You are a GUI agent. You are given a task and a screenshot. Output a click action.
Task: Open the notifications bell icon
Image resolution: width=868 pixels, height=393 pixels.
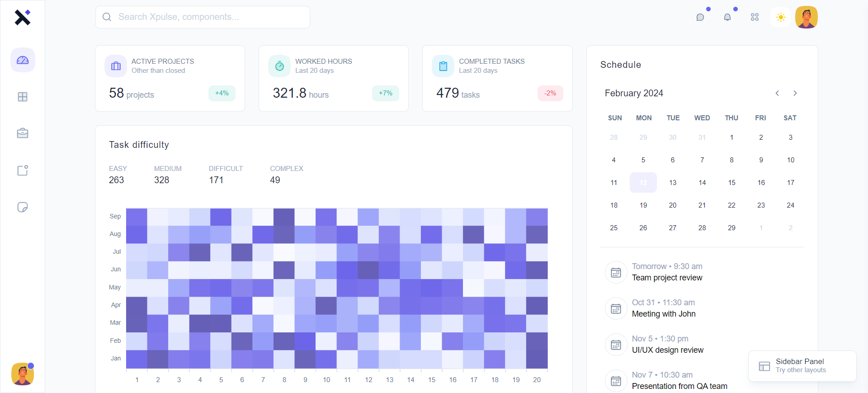727,17
